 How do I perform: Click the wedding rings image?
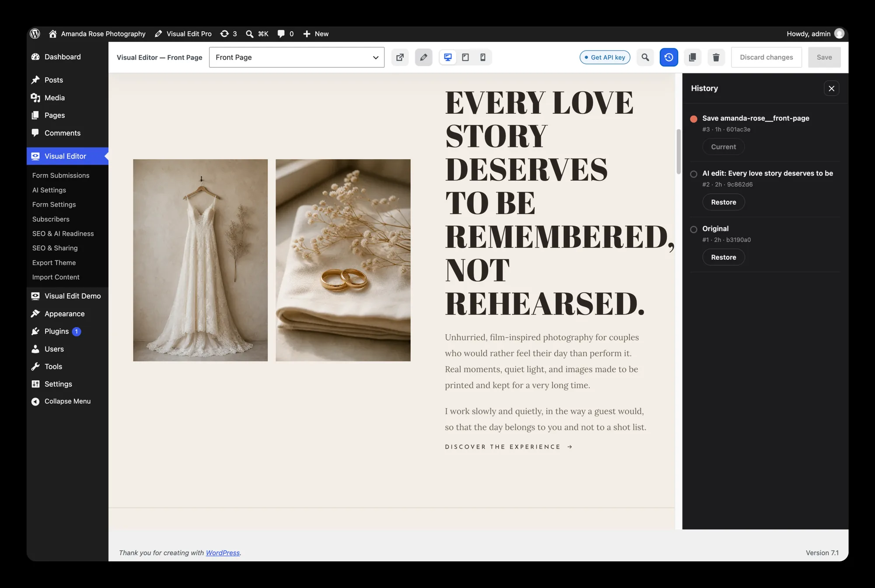(x=343, y=260)
